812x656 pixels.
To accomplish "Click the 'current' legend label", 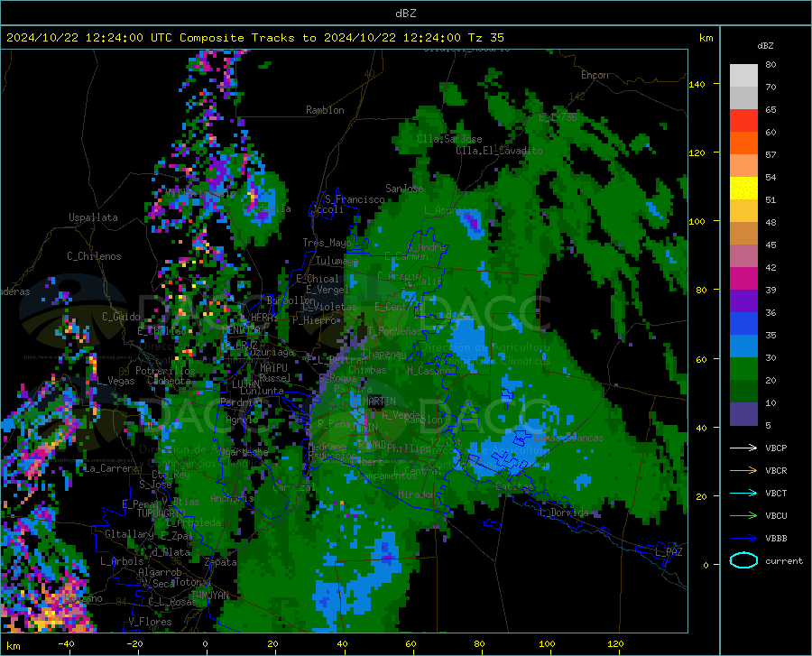I will [x=784, y=560].
